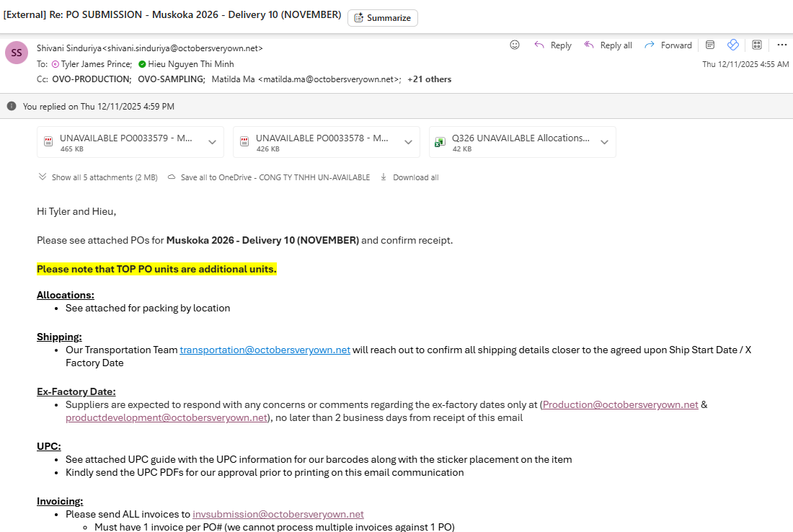Click the blue Viva/Copilot icon in toolbar
The height and width of the screenshot is (532, 793).
[733, 45]
